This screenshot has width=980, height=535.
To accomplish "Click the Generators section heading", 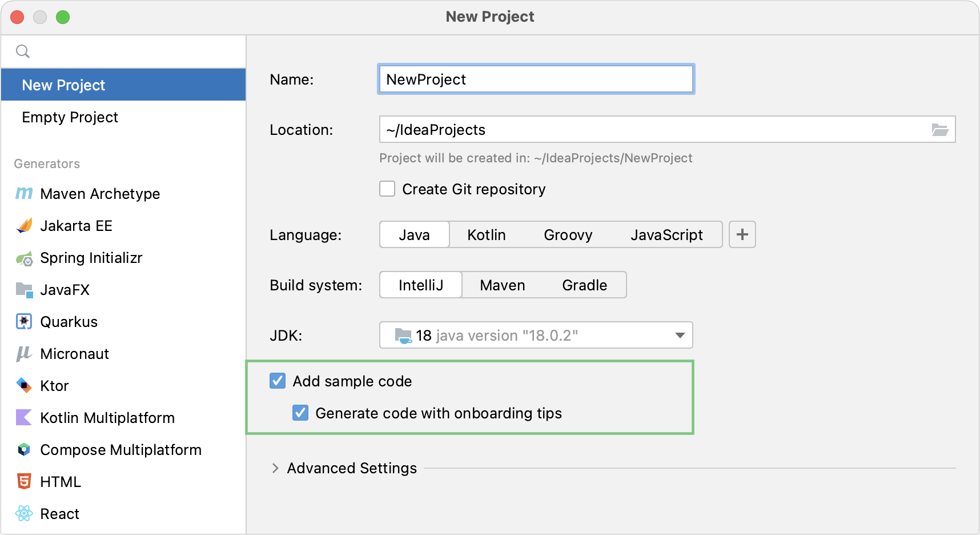I will click(47, 164).
